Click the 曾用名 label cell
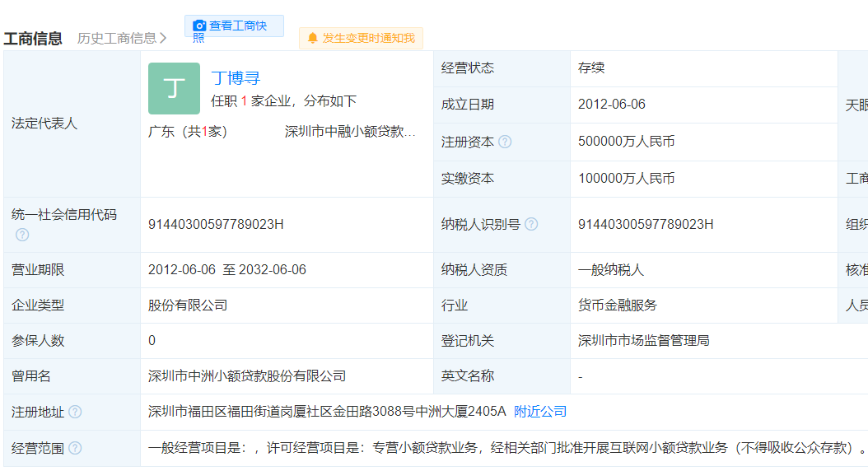 click(x=72, y=376)
